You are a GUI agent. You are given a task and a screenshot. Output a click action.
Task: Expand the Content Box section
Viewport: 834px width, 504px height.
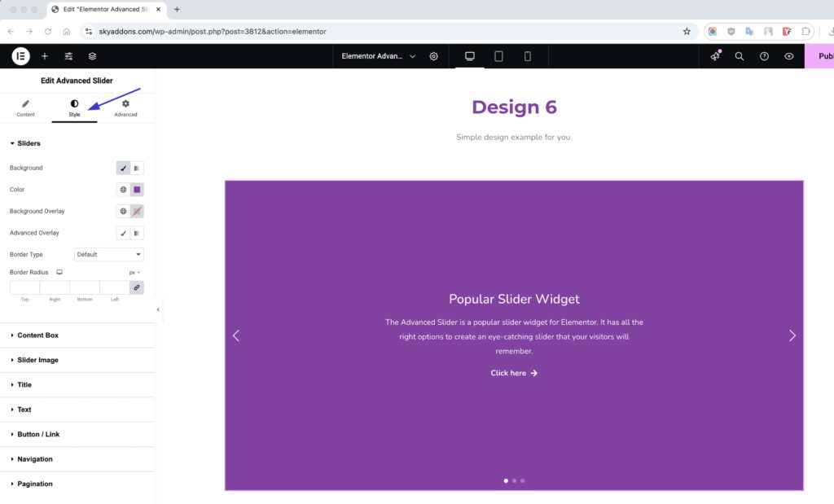click(77, 335)
